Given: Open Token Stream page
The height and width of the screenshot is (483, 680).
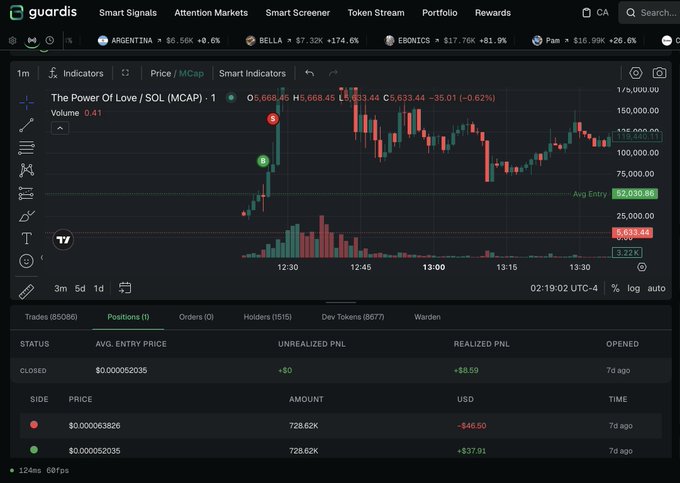Looking at the screenshot, I should click(376, 13).
